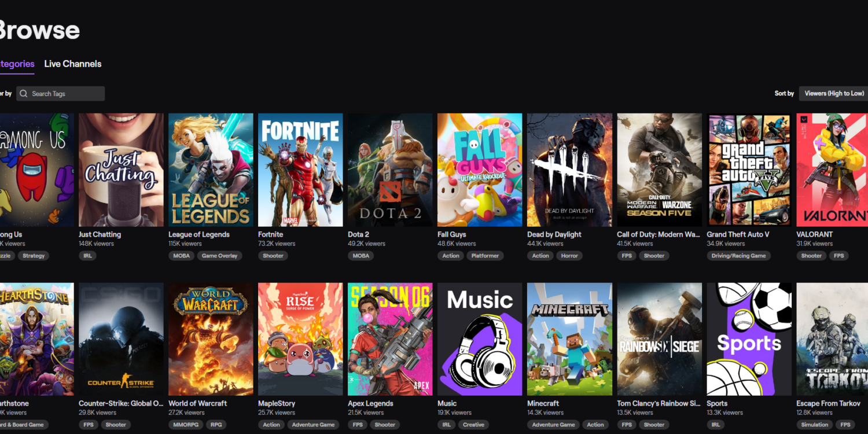Screen dimensions: 868x434
Task: Click the Minecraft title link
Action: (x=543, y=403)
